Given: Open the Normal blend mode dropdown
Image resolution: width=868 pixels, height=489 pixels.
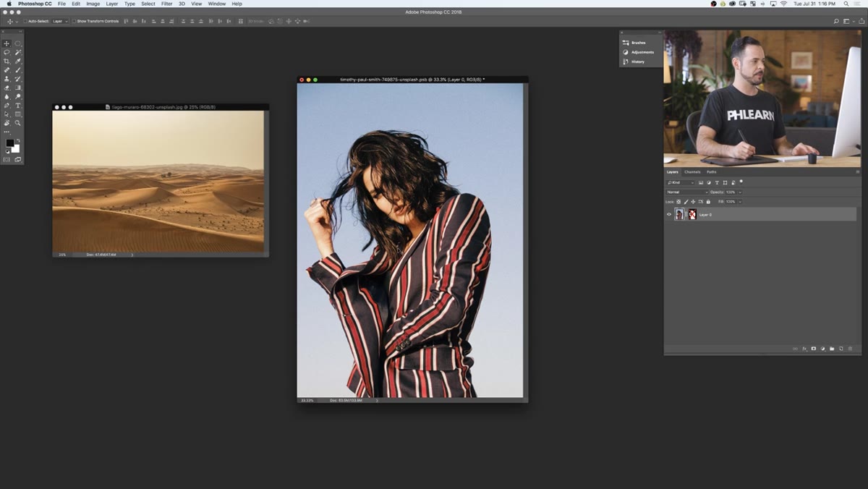Looking at the screenshot, I should pos(686,192).
